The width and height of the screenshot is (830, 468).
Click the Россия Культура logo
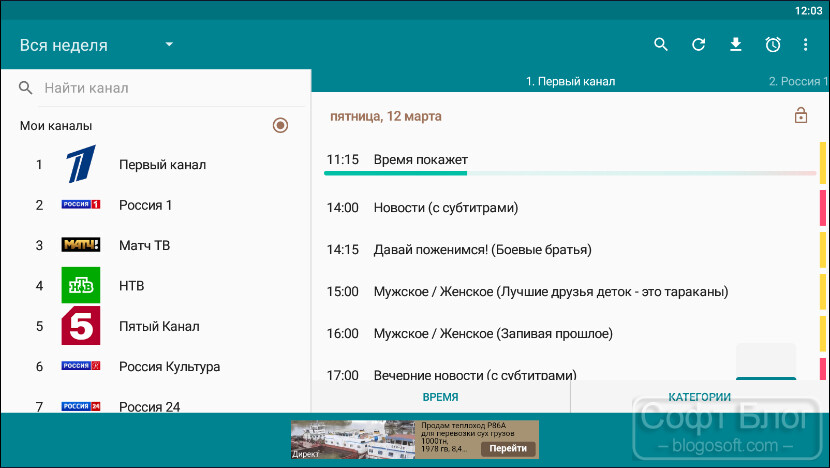80,366
